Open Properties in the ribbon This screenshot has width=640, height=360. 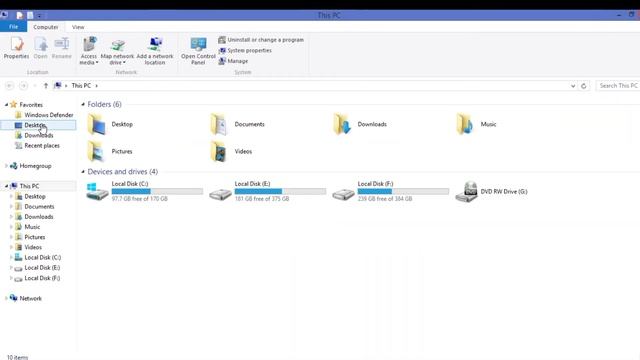pyautogui.click(x=16, y=48)
